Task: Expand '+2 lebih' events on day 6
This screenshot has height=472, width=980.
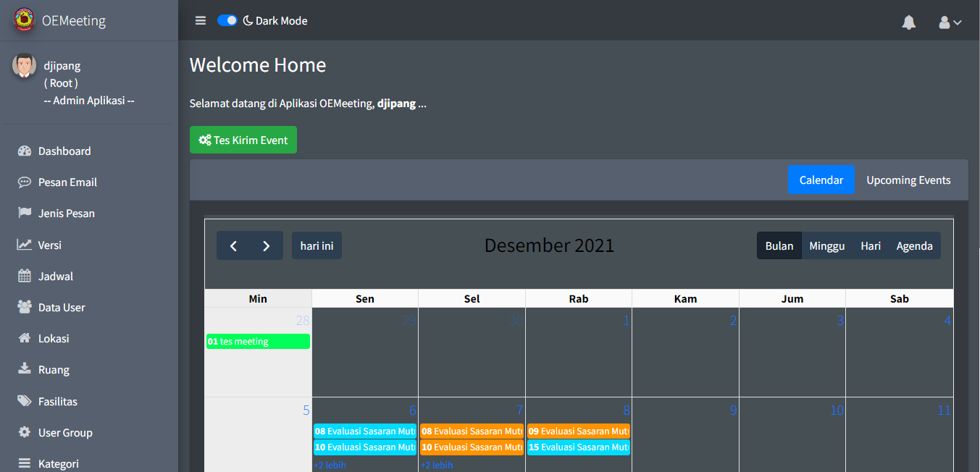Action: tap(330, 465)
